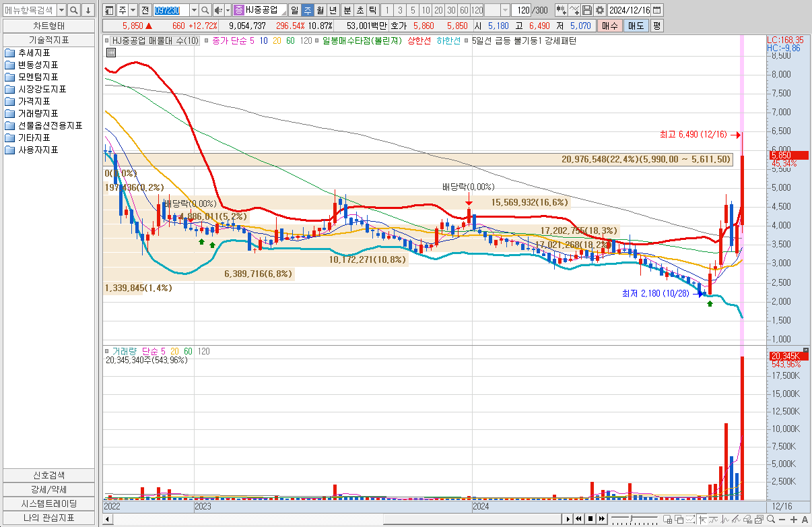
Task: Click the 평 button
Action: (656, 26)
